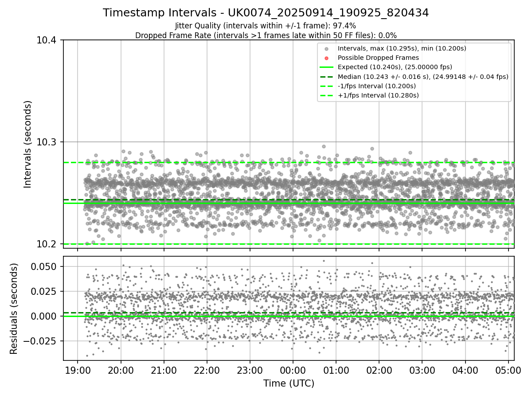This screenshot has height=399, width=532.
Task: Click legend entry "+1/fps Interval (10.280s)"
Action: (x=378, y=95)
